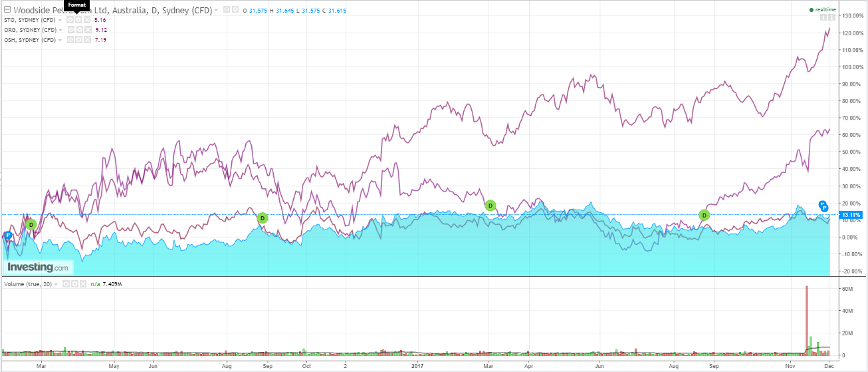Click the ORG value 9.12
Screen dimensions: 868x372
(x=101, y=30)
